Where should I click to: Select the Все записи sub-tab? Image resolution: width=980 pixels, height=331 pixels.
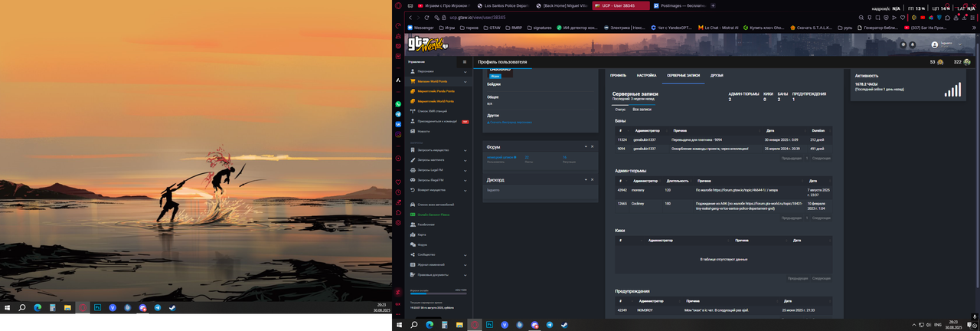pyautogui.click(x=642, y=110)
